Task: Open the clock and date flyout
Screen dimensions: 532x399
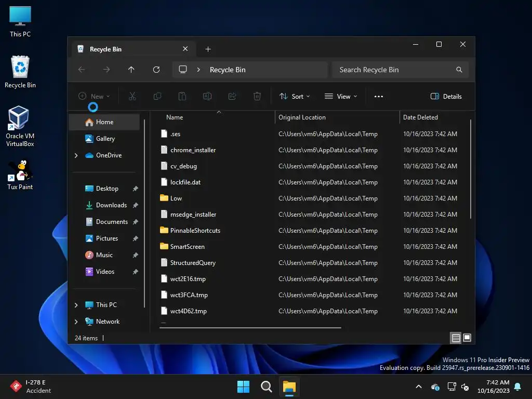Action: [x=494, y=387]
